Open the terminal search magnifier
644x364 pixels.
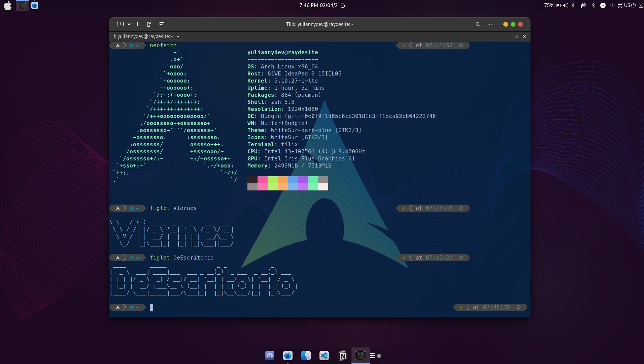pos(478,24)
